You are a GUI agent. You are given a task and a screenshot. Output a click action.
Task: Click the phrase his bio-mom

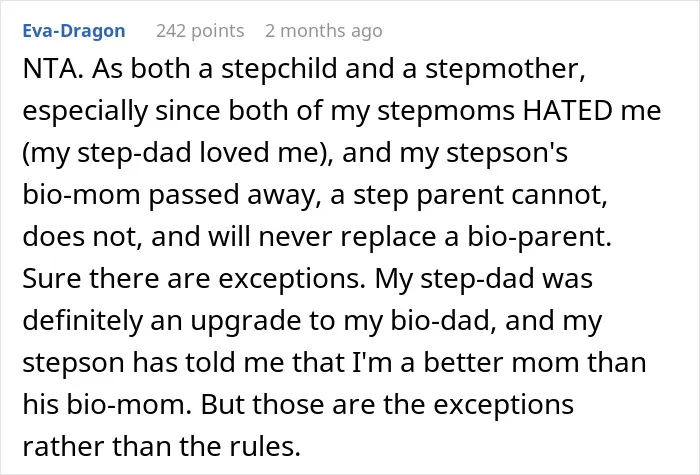[x=104, y=404]
